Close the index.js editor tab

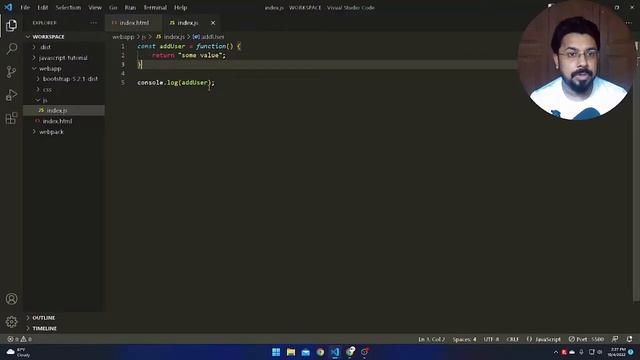click(213, 23)
